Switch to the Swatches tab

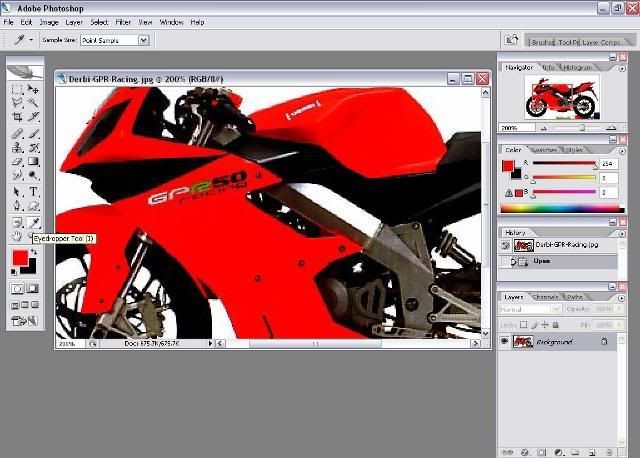544,150
